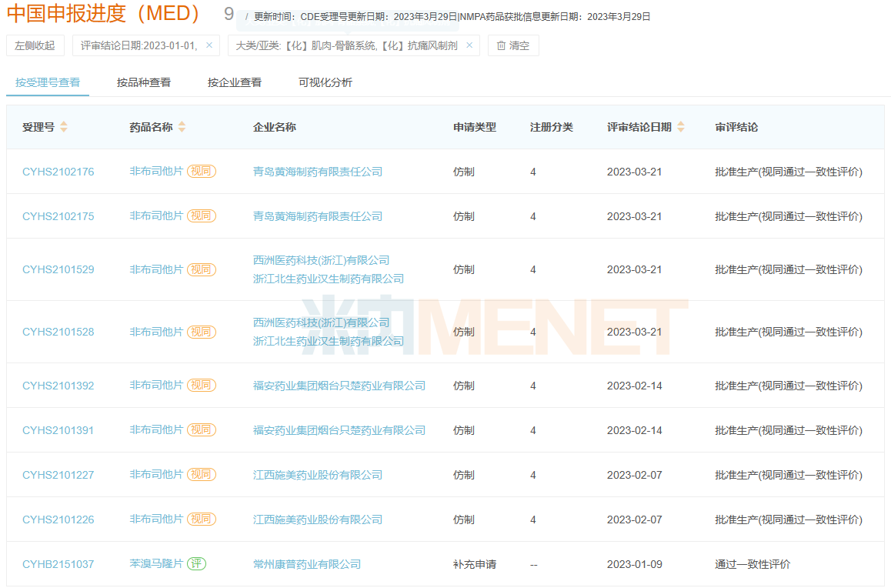Click the 审评结论 column header

(736, 127)
